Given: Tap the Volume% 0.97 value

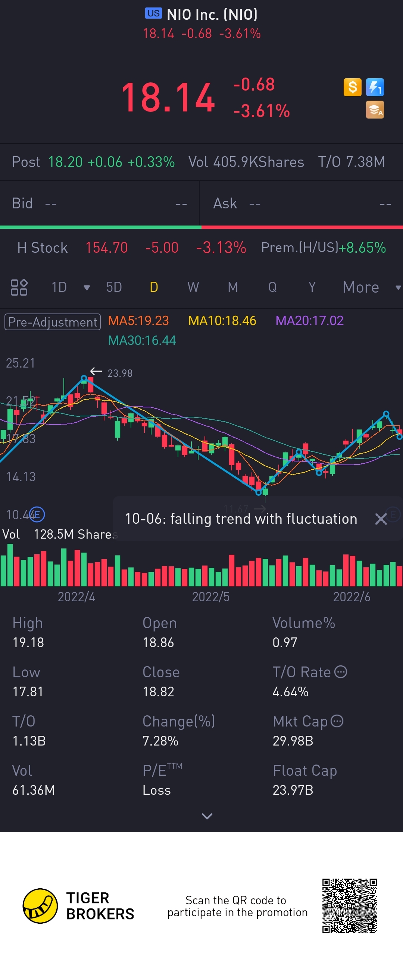Looking at the screenshot, I should pos(285,643).
